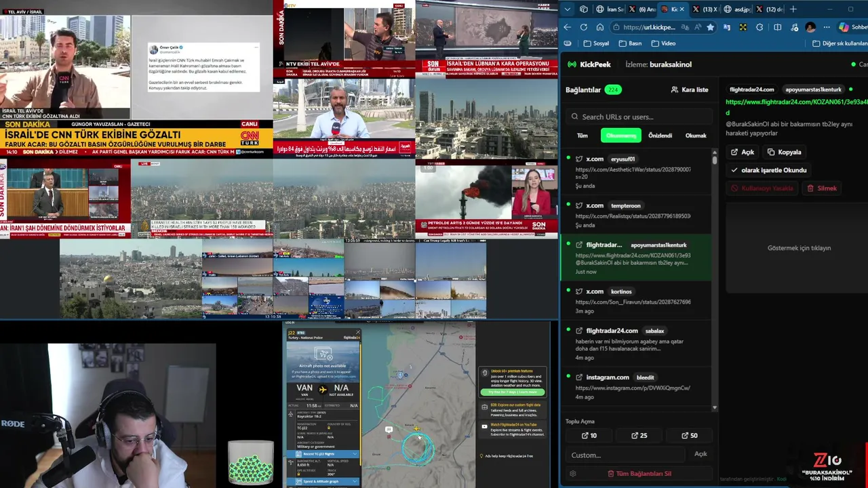This screenshot has height=488, width=868.
Task: Open the green flightradar24 URL in detail pane
Action: 796,106
